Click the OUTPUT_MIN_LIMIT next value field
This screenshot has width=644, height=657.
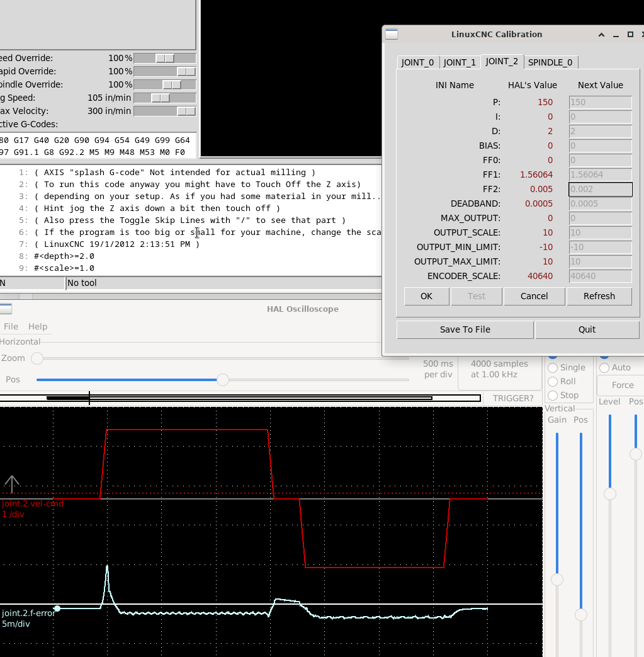(601, 247)
